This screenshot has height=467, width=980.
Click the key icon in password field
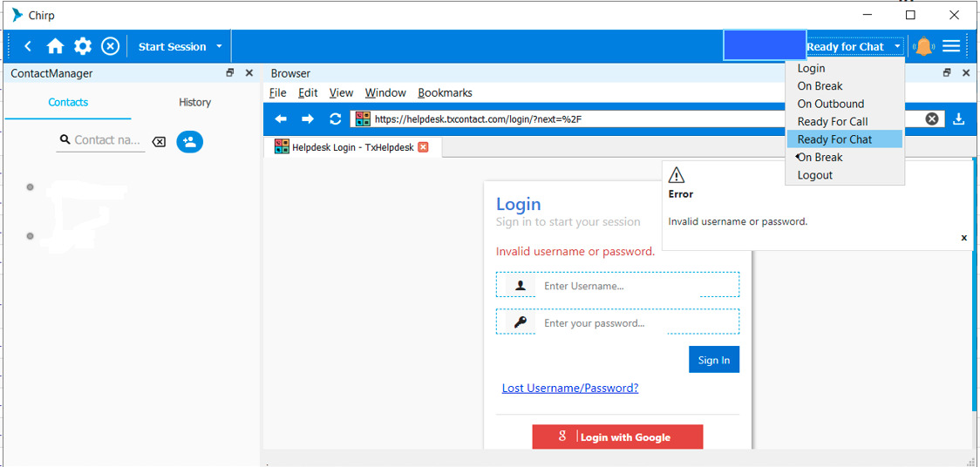520,322
